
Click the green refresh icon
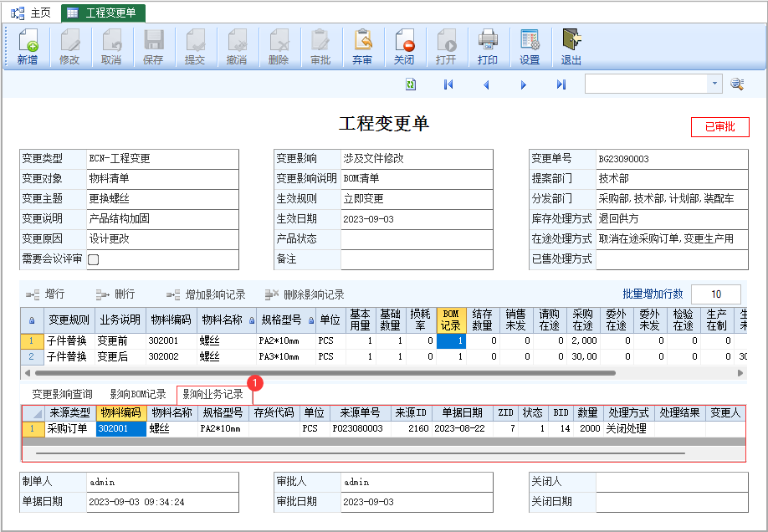tap(411, 84)
